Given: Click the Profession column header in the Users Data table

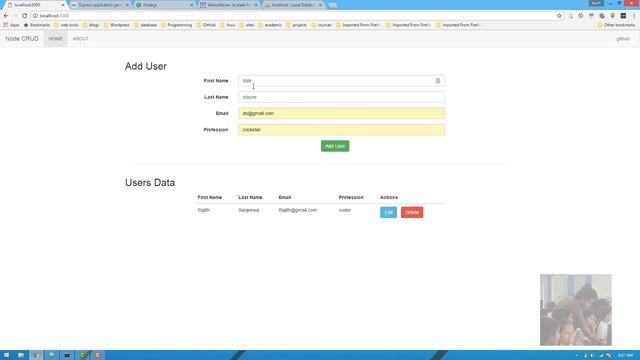Looking at the screenshot, I should point(351,198).
